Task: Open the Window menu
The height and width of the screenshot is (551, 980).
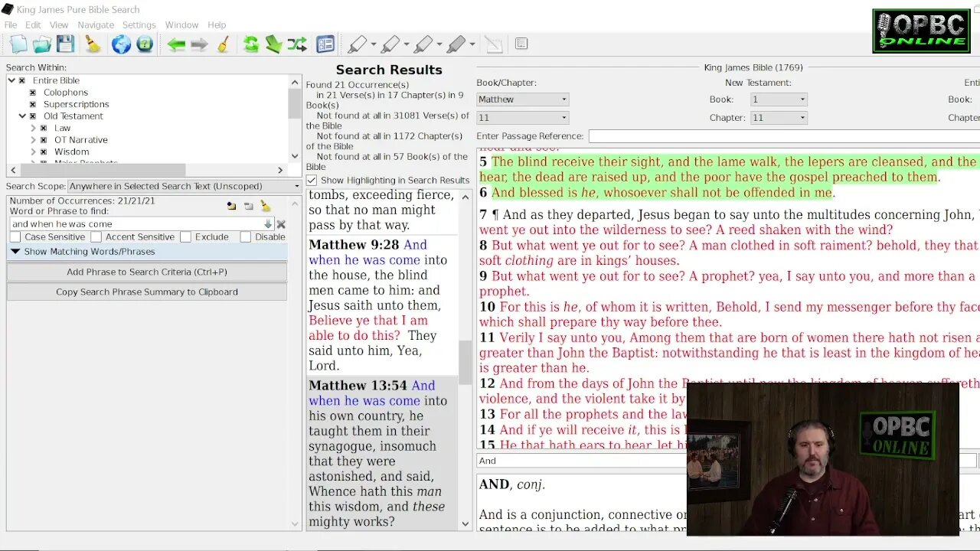Action: [x=181, y=25]
